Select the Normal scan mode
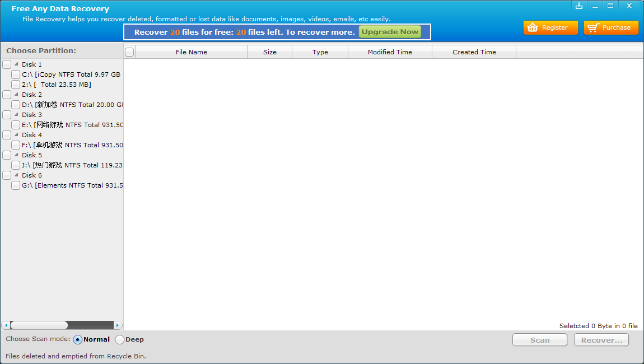The height and width of the screenshot is (364, 644). point(77,339)
